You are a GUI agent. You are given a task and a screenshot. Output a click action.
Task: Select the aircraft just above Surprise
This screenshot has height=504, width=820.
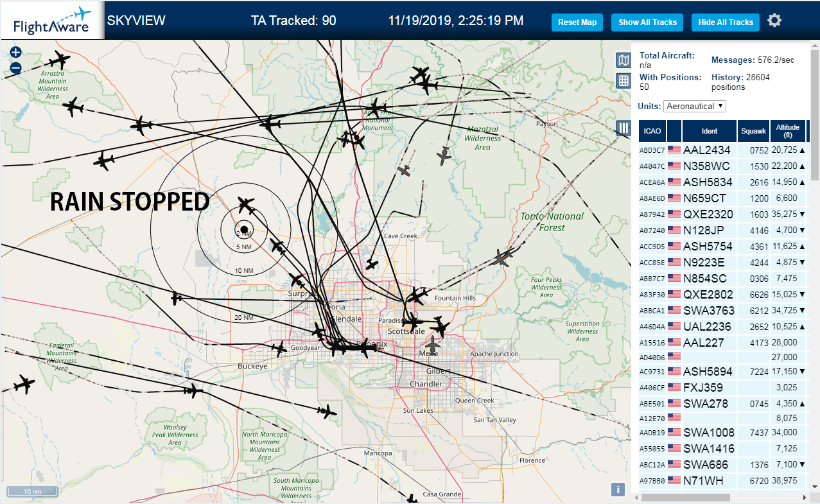(x=297, y=280)
